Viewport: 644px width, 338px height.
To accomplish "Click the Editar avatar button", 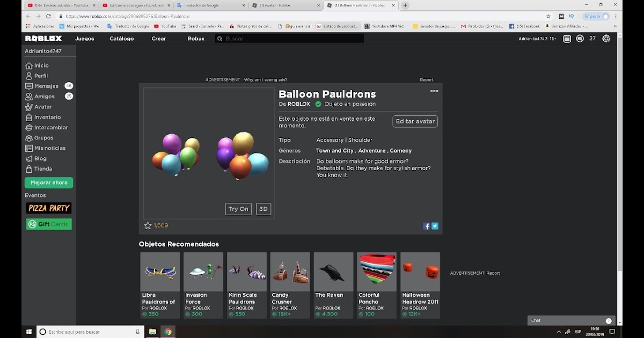I will [415, 121].
